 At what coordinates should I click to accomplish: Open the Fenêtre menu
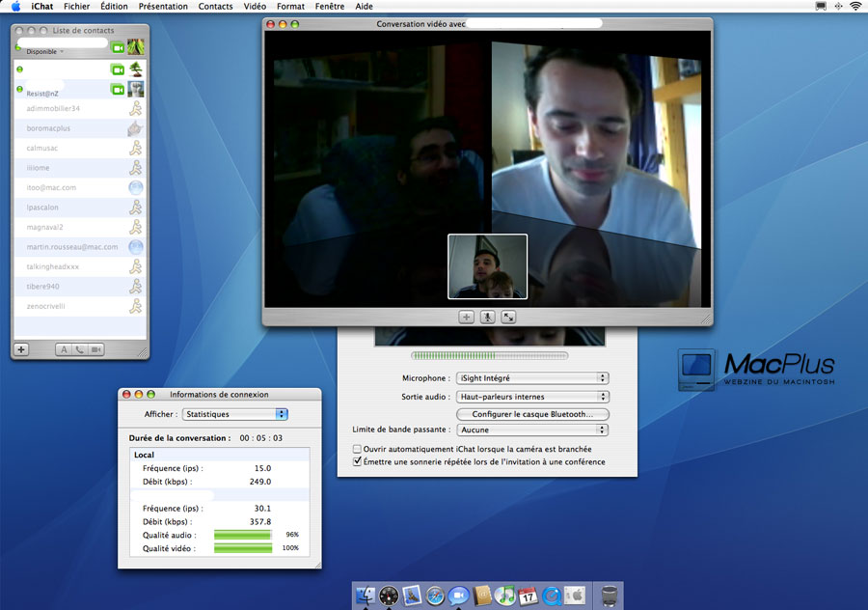[x=330, y=6]
